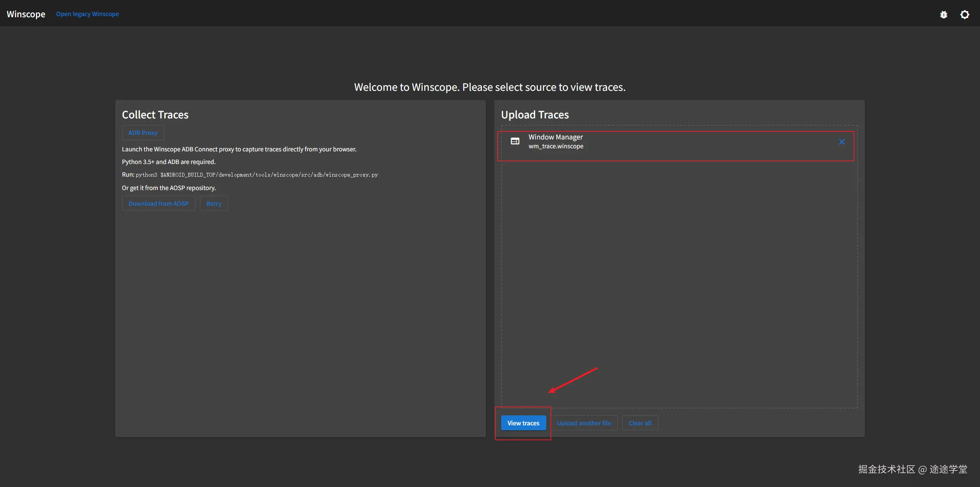This screenshot has height=487, width=980.
Task: Remove the wm_trace.winscope file with X
Action: click(841, 142)
